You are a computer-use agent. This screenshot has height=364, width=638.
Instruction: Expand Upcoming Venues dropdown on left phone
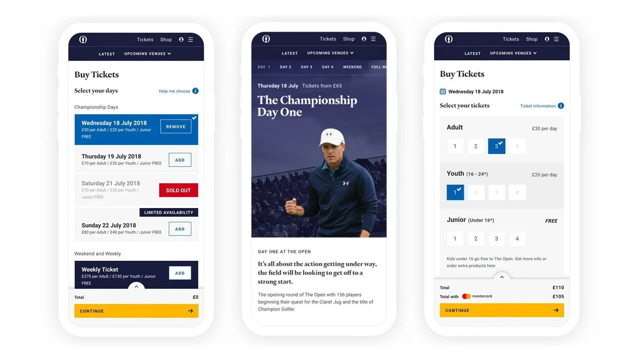148,54
